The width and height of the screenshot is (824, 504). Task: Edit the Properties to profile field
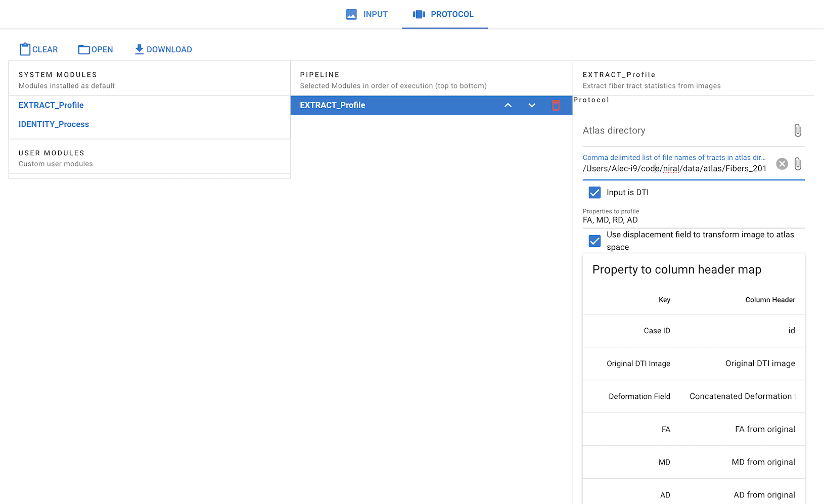tap(694, 220)
